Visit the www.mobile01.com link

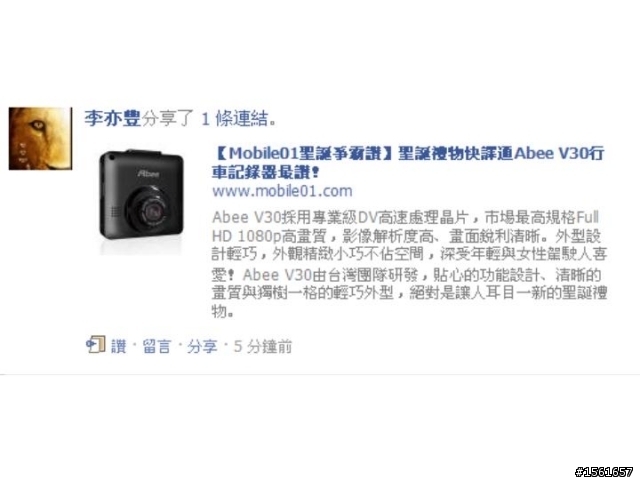282,191
